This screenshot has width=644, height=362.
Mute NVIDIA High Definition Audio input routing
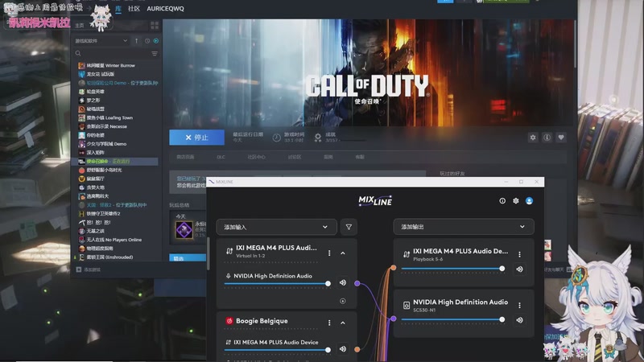tap(343, 283)
